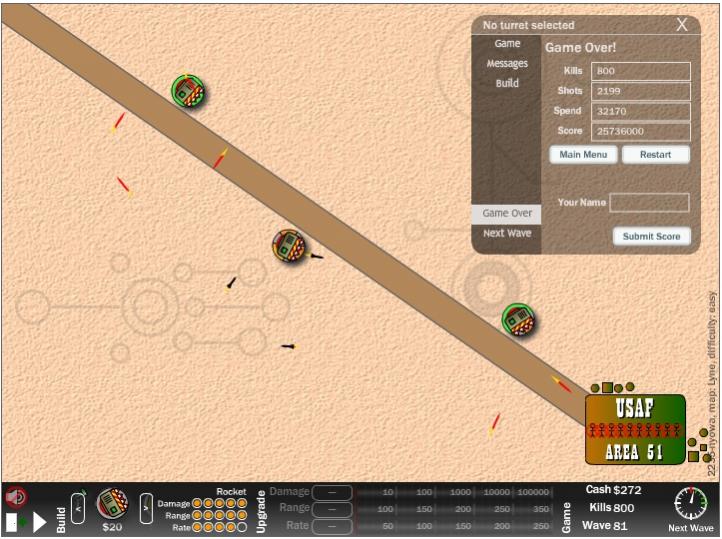This screenshot has width=722, height=539.
Task: Click the white play triangle button
Action: click(x=40, y=523)
